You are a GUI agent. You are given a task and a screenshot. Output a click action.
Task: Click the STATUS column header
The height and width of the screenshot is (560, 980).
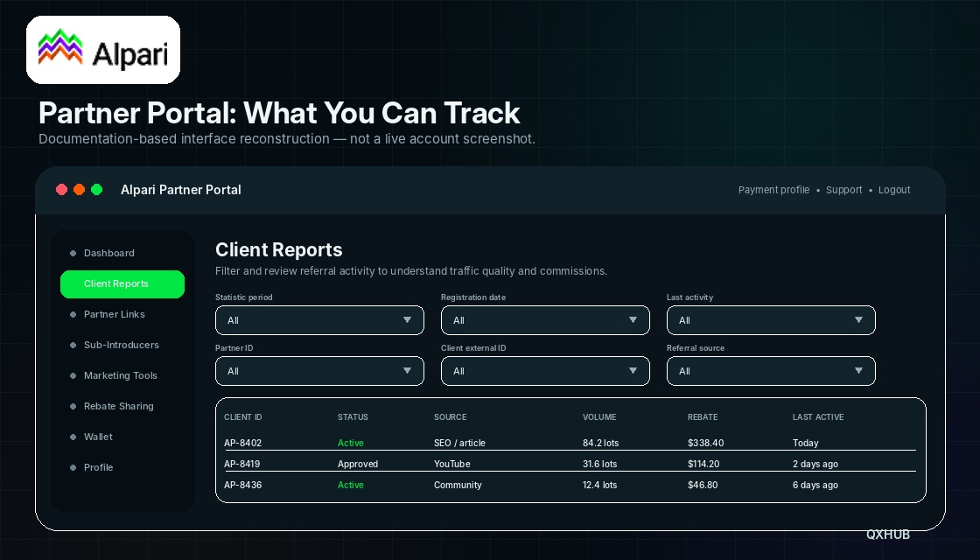[353, 416]
